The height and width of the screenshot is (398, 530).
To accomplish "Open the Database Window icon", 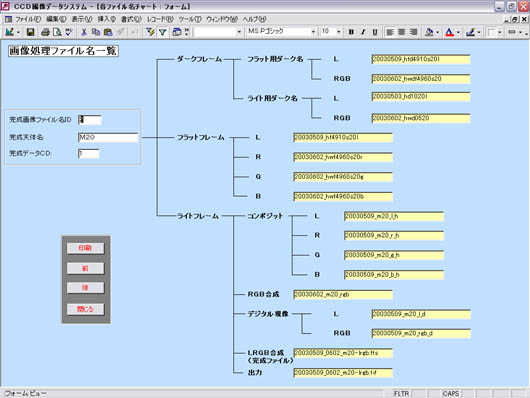I will click(x=177, y=32).
